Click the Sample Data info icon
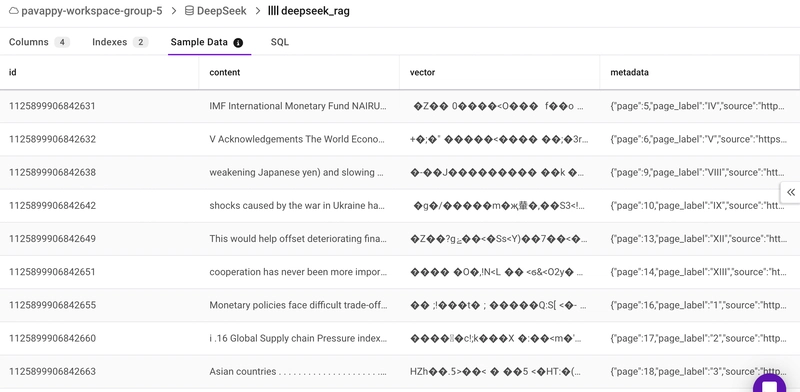 [x=238, y=42]
